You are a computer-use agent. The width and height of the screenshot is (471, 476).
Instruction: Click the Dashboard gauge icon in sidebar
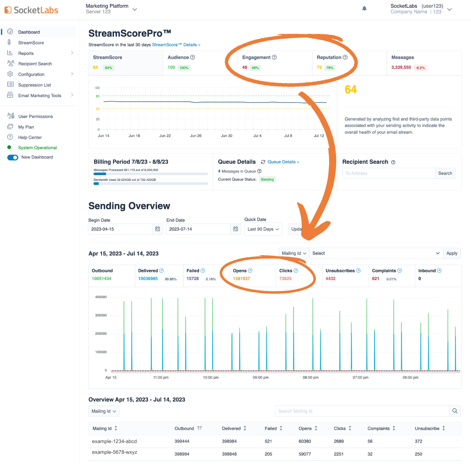pos(10,31)
